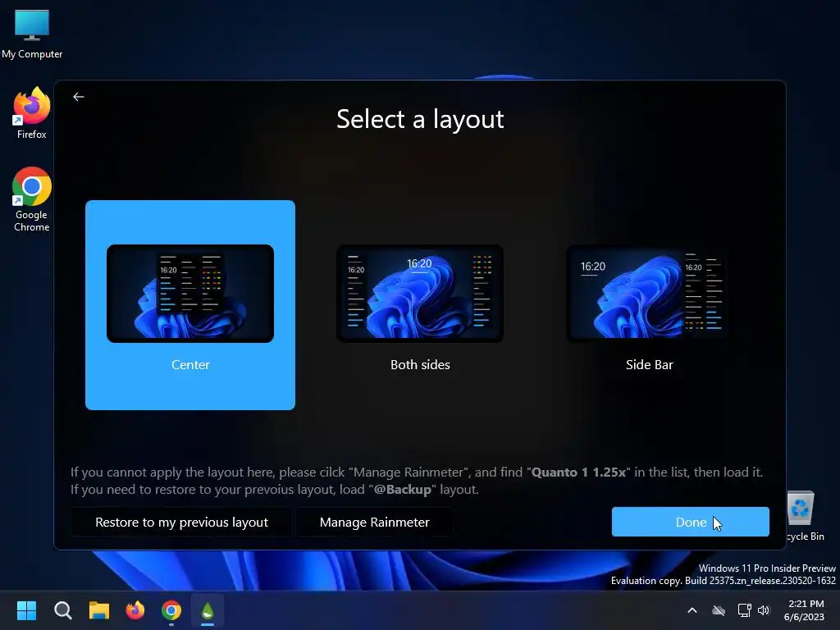This screenshot has height=630, width=840.
Task: Open My Computer desktop icon
Action: [32, 34]
